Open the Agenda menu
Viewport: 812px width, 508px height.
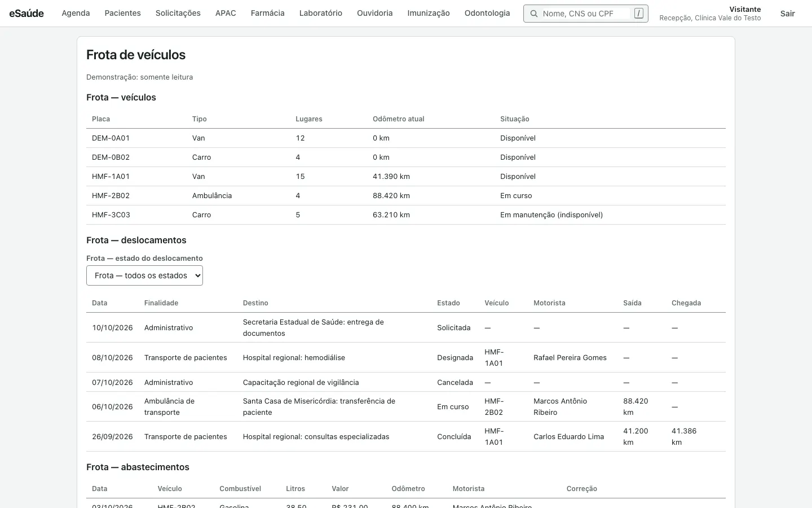[x=76, y=14]
